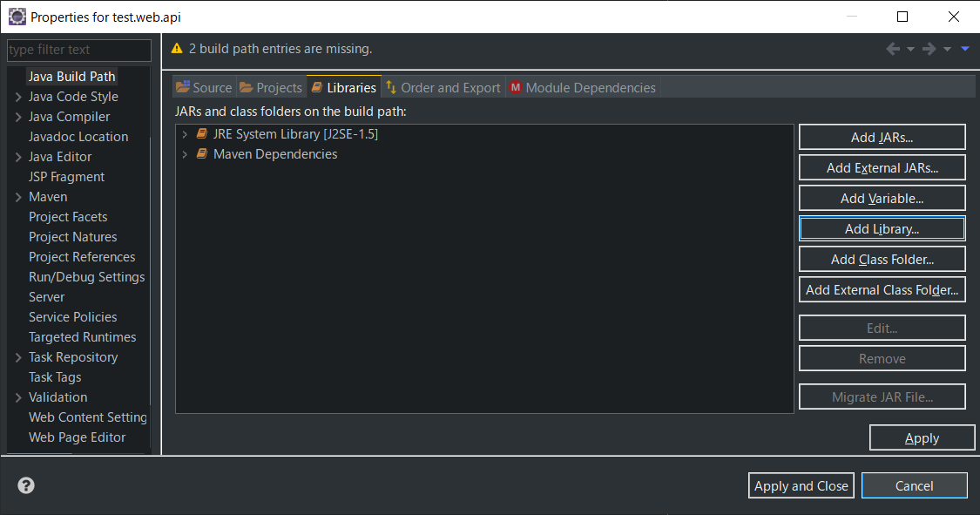Expand the JRE System Library node
The image size is (980, 515).
click(185, 134)
